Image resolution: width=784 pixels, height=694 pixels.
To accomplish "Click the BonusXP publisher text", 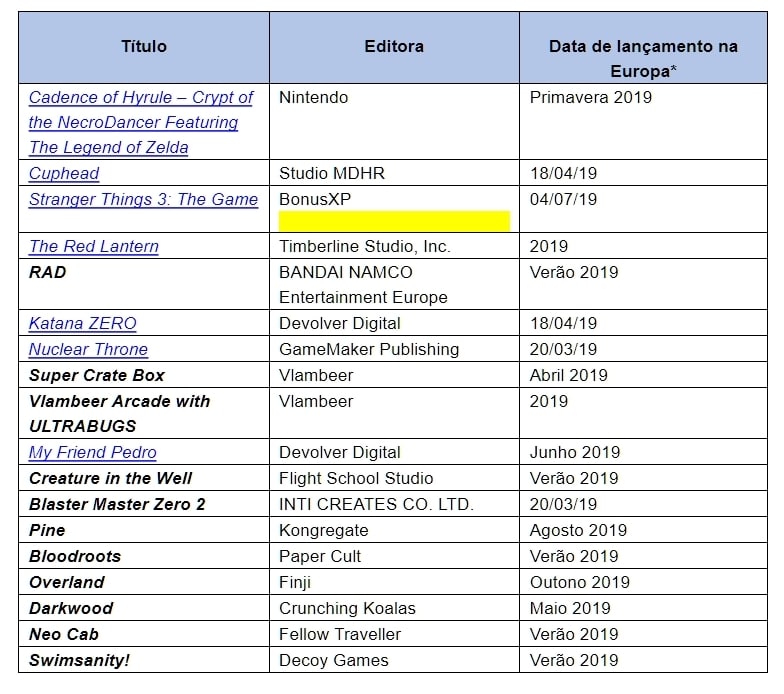I will (x=315, y=199).
